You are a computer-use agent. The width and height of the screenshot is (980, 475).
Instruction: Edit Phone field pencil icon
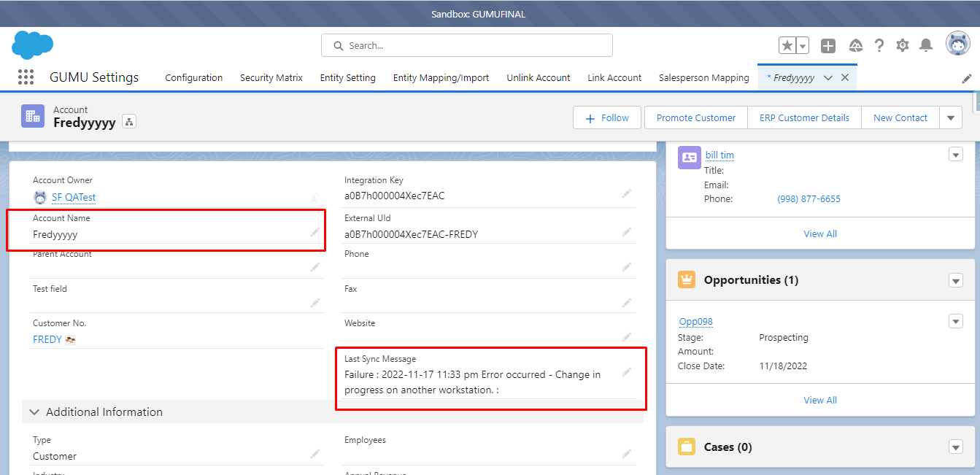tap(627, 267)
